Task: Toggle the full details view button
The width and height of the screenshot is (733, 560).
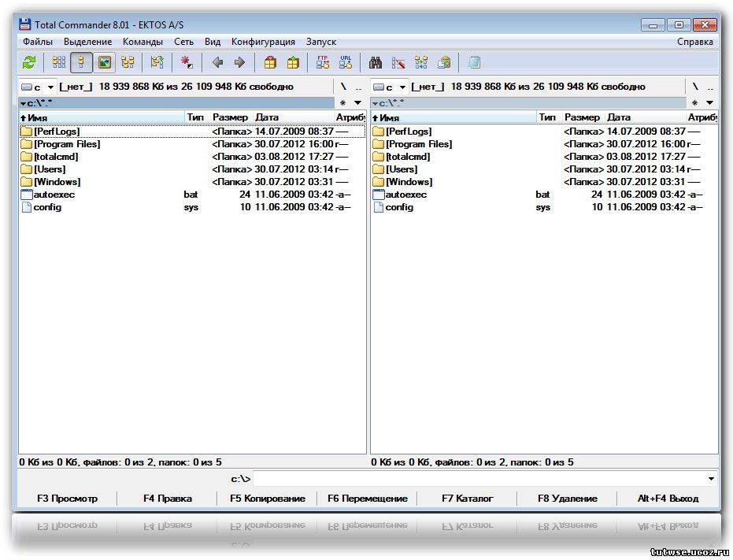Action: [x=81, y=62]
